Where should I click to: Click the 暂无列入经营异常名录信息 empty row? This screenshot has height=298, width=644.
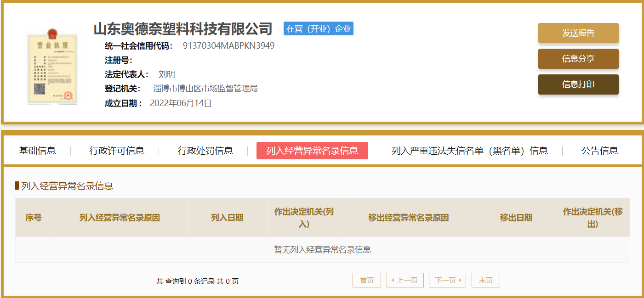coord(323,250)
